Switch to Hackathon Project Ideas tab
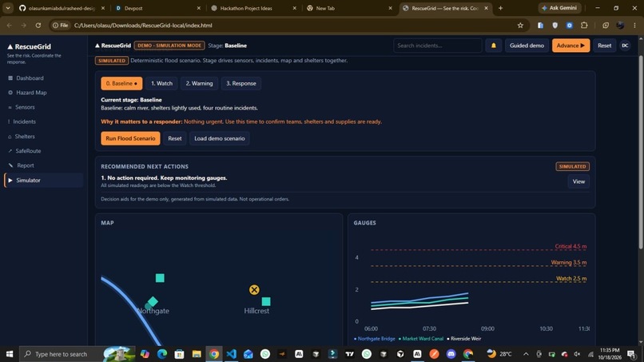Screen dimensions: 644x362 pyautogui.click(x=252, y=8)
